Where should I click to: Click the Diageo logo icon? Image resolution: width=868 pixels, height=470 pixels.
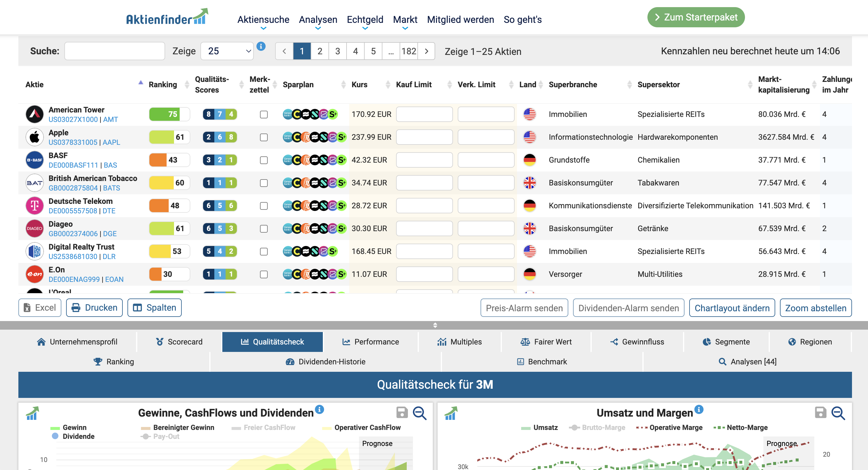click(x=35, y=228)
